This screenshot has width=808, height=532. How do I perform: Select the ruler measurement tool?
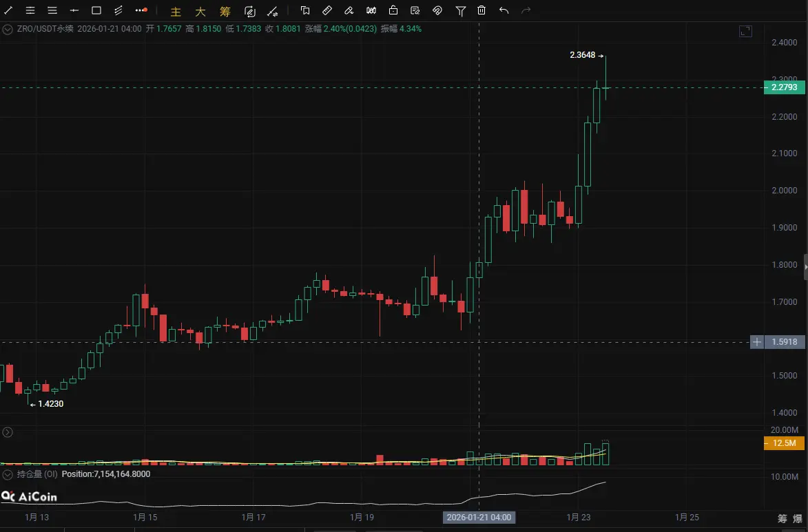click(x=327, y=10)
